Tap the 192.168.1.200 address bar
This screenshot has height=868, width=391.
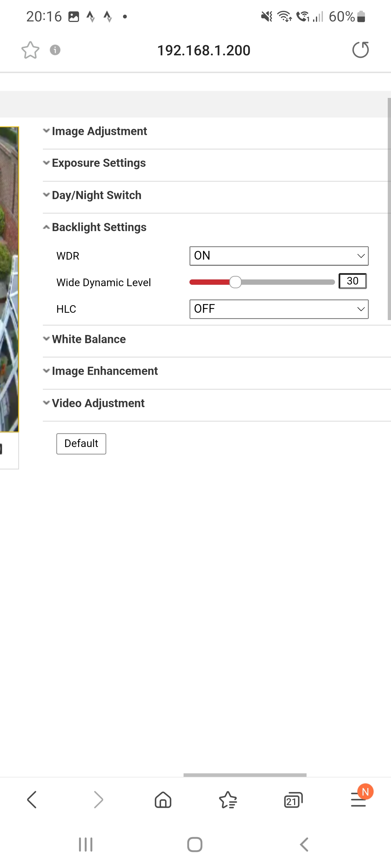coord(204,50)
